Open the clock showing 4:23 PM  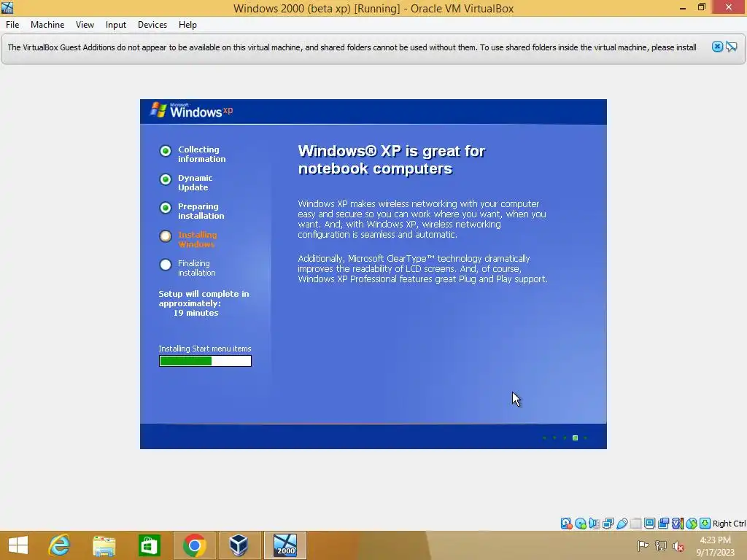715,545
